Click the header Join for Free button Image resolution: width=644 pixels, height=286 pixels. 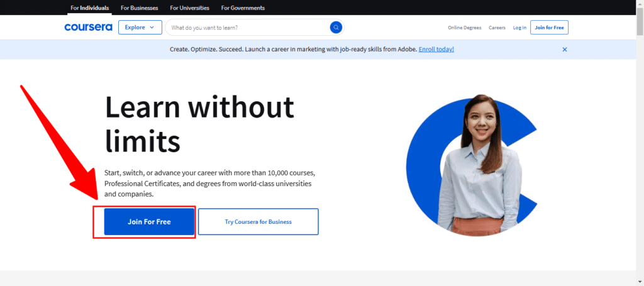click(549, 28)
